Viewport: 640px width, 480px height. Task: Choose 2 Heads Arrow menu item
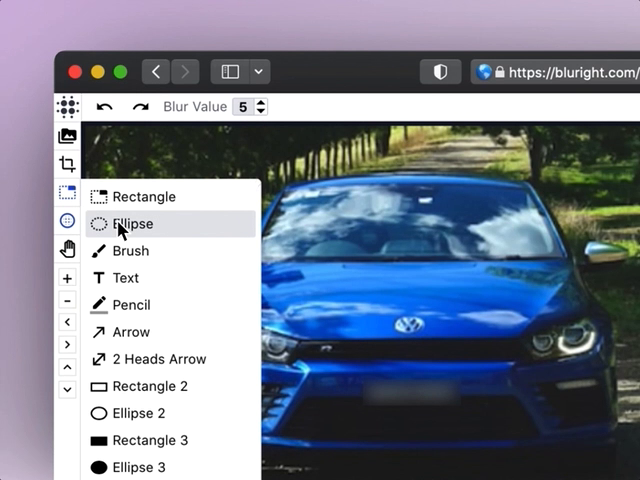pos(171,359)
